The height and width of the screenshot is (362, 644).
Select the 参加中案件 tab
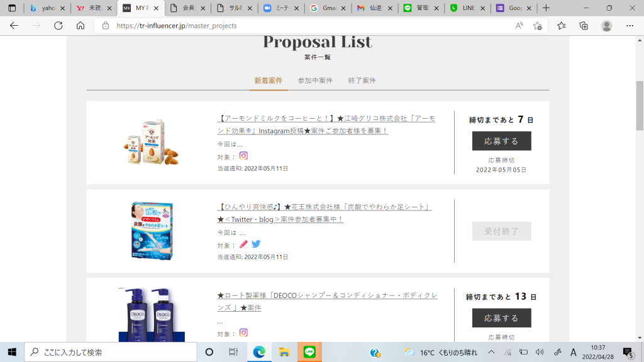pos(315,80)
